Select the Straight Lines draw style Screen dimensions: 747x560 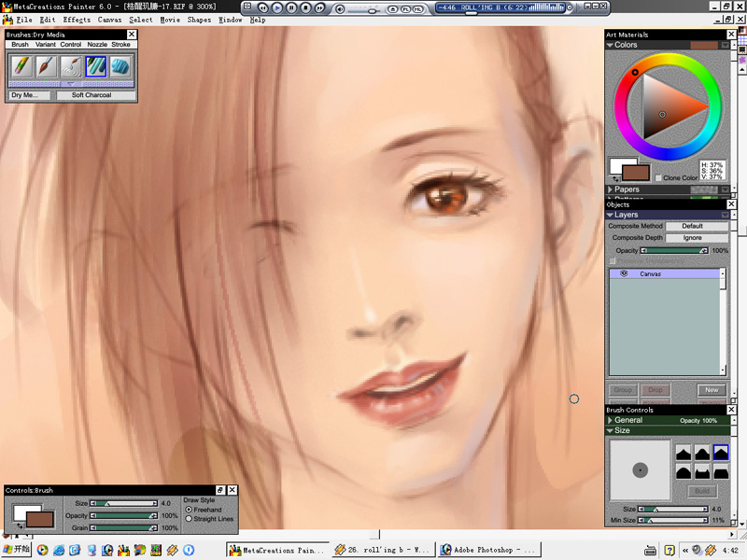(x=189, y=519)
